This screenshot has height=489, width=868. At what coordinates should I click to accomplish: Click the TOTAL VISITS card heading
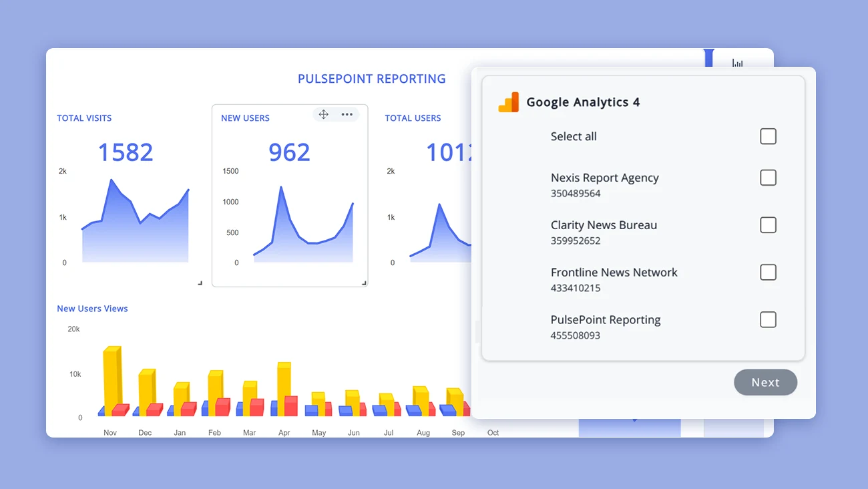point(84,118)
